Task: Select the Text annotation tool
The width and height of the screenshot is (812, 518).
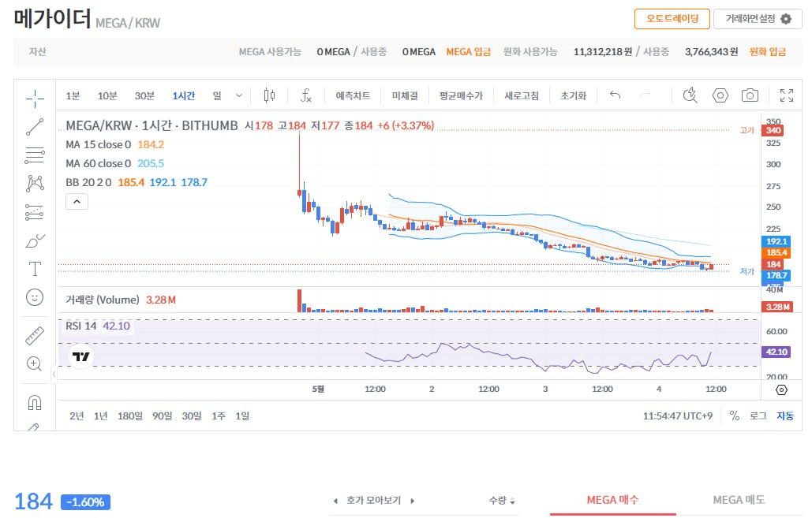Action: point(35,269)
